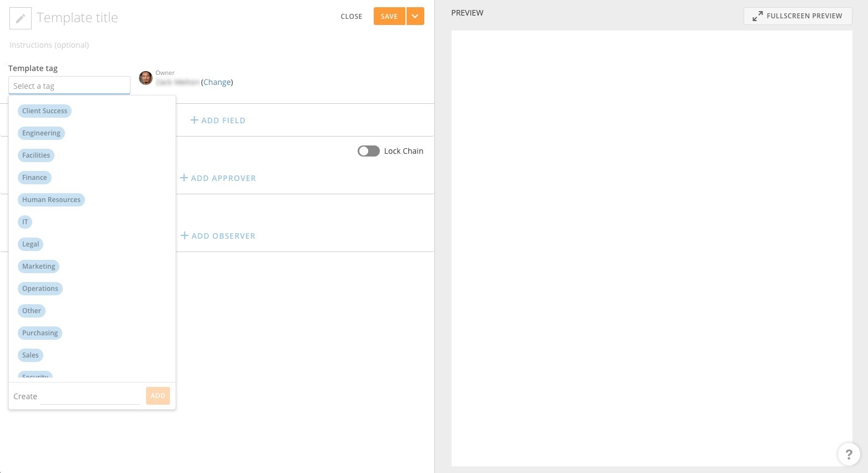868x473 pixels.
Task: Choose the Marketing tag
Action: click(39, 266)
